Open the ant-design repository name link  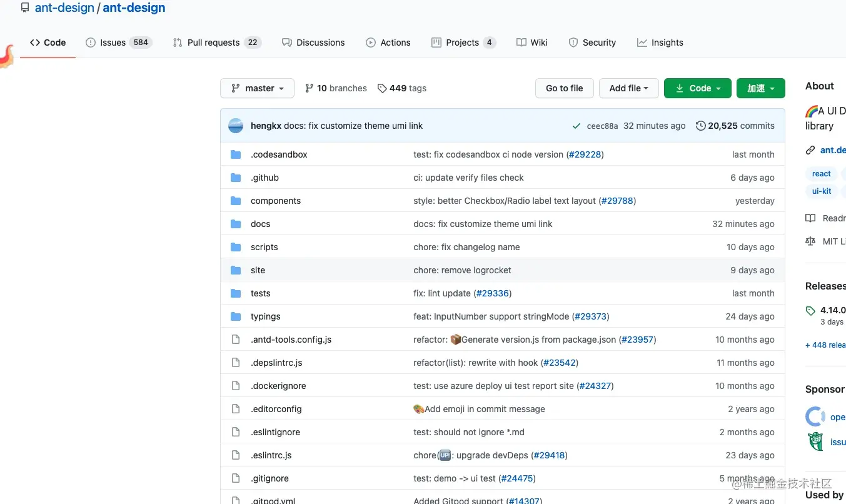click(134, 8)
